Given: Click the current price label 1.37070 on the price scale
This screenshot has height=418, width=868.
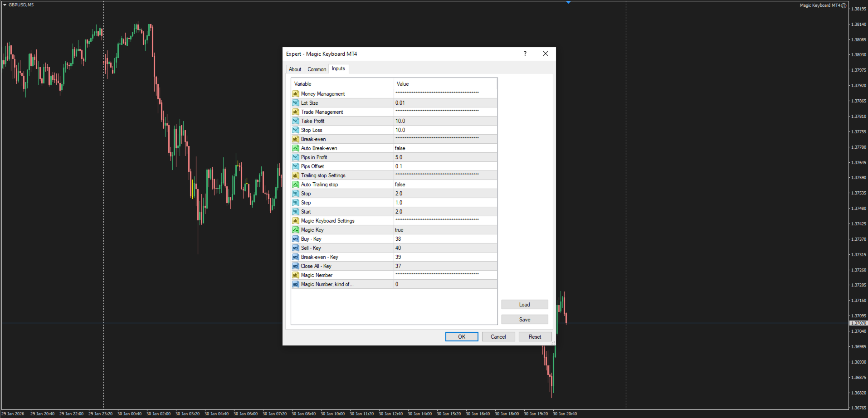Looking at the screenshot, I should pos(858,323).
